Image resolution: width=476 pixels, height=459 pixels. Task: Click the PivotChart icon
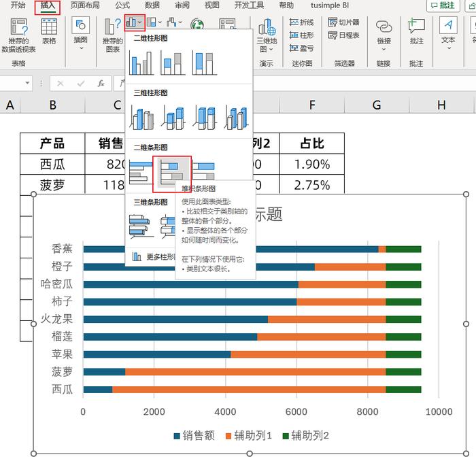point(227,24)
